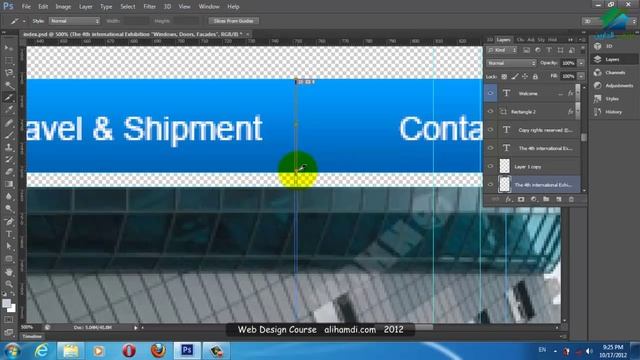This screenshot has height=360, width=640.
Task: Select the Dodge tool
Action: point(9,209)
